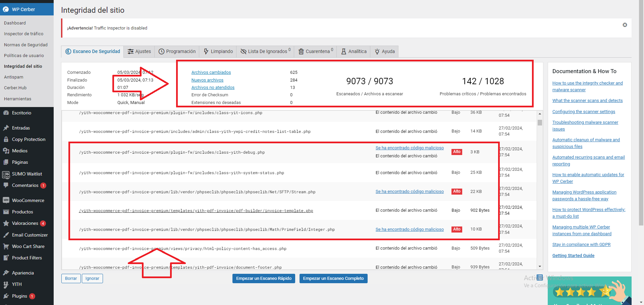Click the Copy Protection lock icon
This screenshot has width=644, height=305.
(6, 139)
